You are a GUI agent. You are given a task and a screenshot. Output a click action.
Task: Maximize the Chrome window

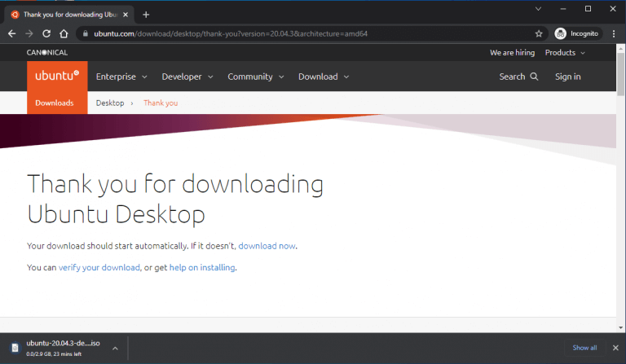click(x=588, y=9)
